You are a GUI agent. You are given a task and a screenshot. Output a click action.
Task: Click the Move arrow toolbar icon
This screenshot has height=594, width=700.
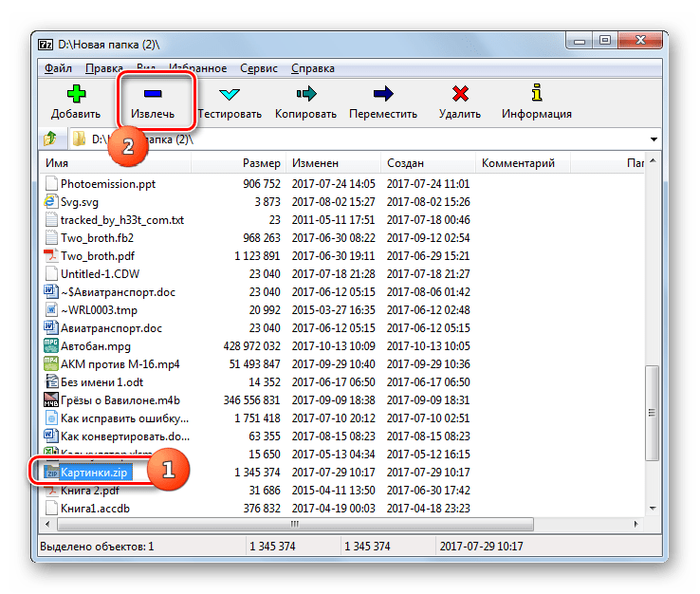(382, 94)
